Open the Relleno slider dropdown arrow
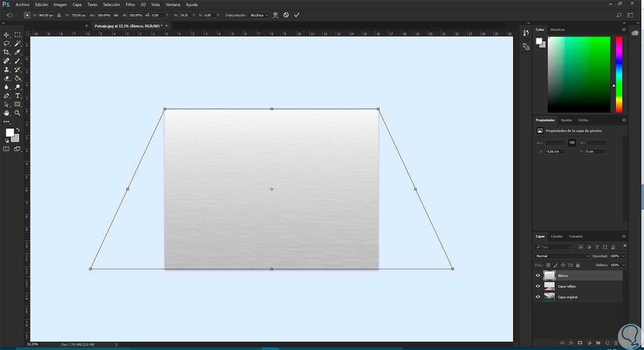Viewport: 644px width, 350px height. (x=623, y=265)
